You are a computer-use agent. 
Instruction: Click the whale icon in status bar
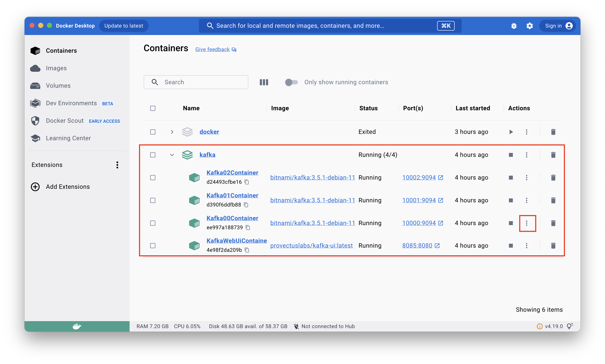(77, 326)
